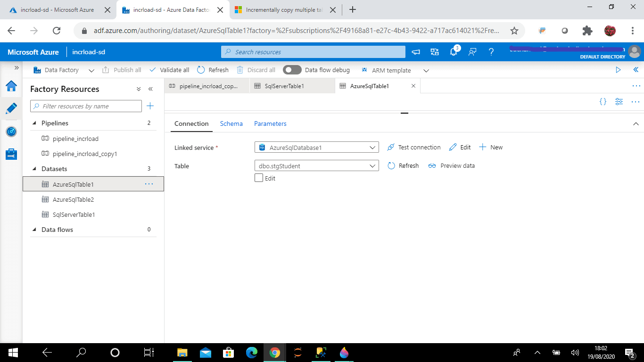This screenshot has width=644, height=362.
Task: Click the add new resource plus icon
Action: (x=150, y=106)
